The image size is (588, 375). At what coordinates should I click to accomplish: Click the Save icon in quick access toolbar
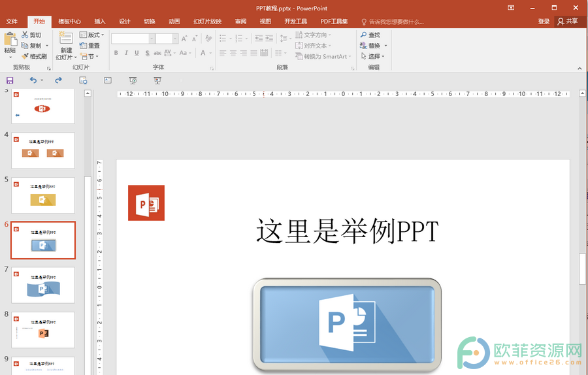click(x=10, y=80)
